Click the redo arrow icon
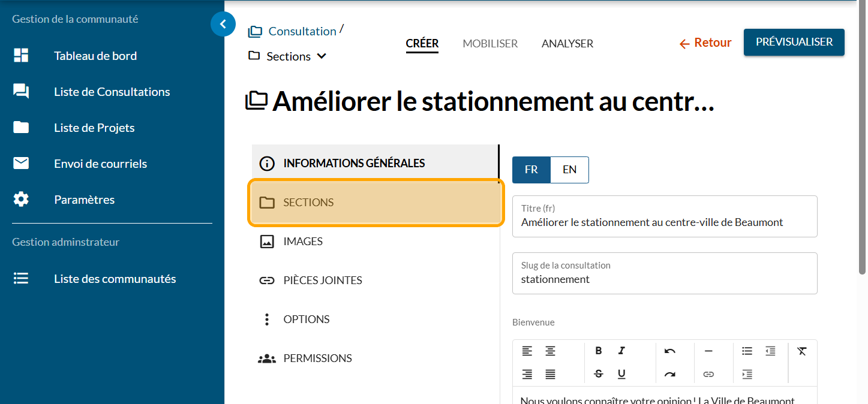 tap(670, 375)
